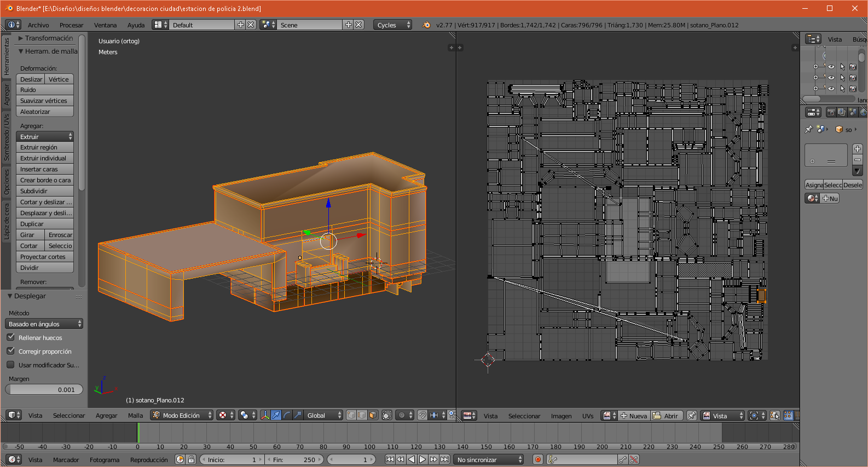Select face selection mode cube icon

pyautogui.click(x=373, y=416)
